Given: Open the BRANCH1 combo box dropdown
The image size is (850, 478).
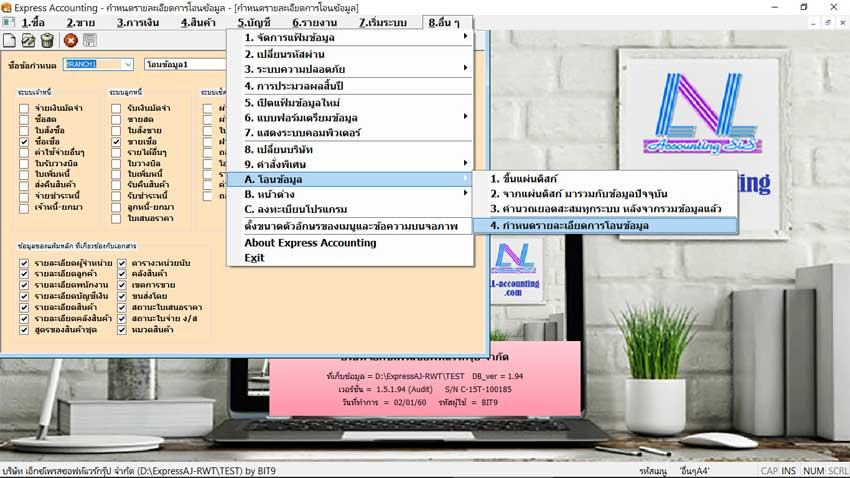Looking at the screenshot, I should point(128,64).
